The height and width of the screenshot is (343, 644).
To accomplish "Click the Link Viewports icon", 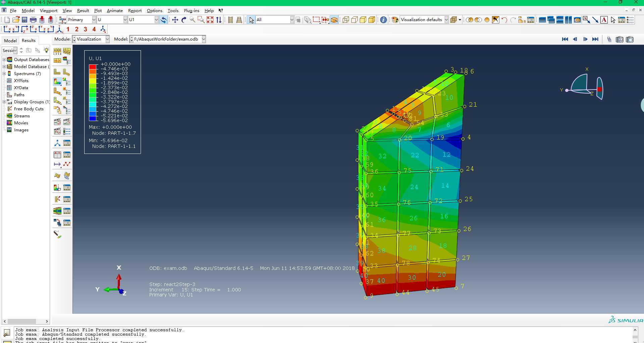I will coord(577,20).
